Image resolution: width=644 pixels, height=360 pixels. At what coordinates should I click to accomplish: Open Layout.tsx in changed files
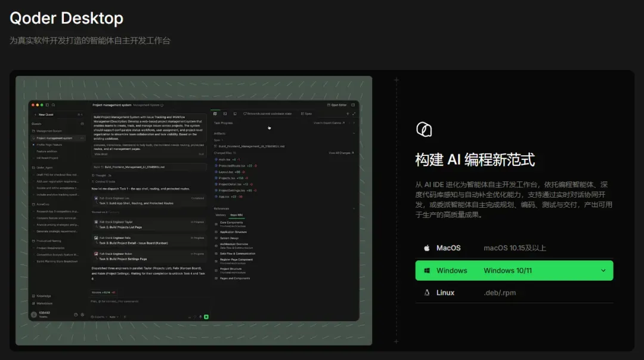(230, 172)
